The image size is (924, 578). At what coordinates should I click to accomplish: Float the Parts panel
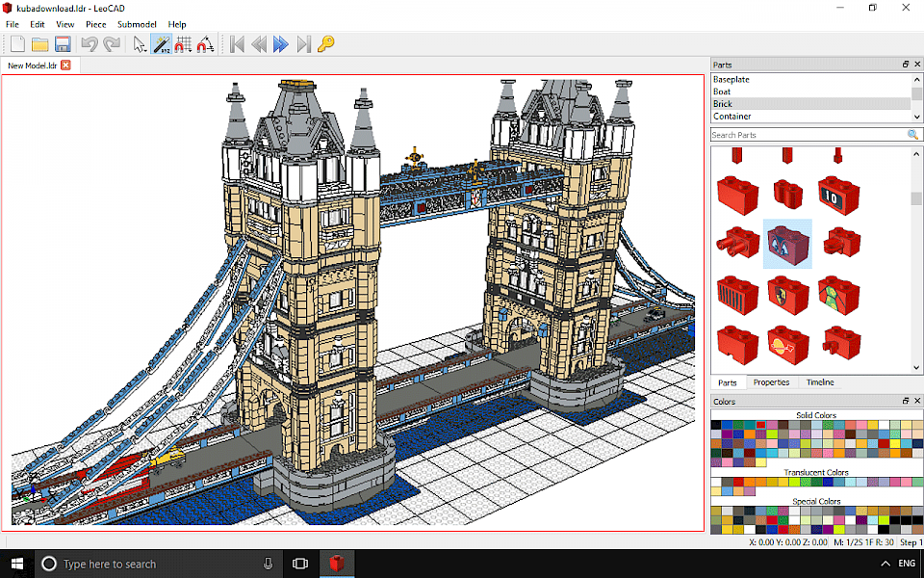pyautogui.click(x=906, y=65)
